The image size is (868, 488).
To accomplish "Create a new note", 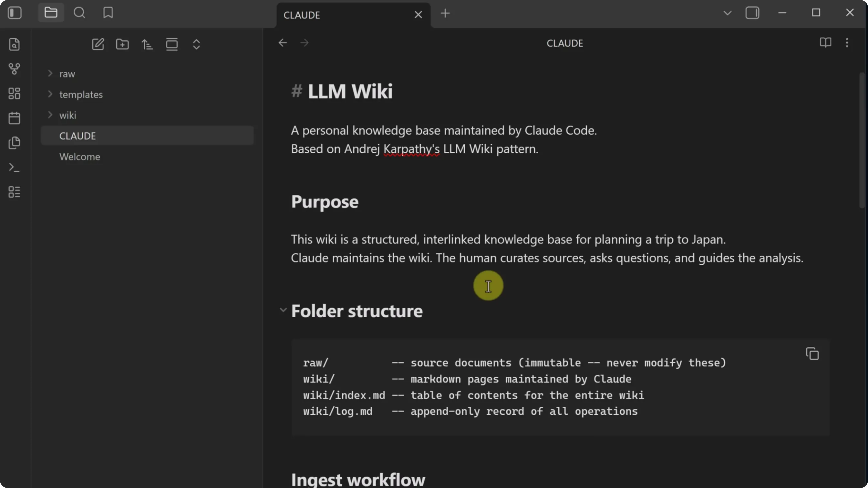I will pos(98,44).
